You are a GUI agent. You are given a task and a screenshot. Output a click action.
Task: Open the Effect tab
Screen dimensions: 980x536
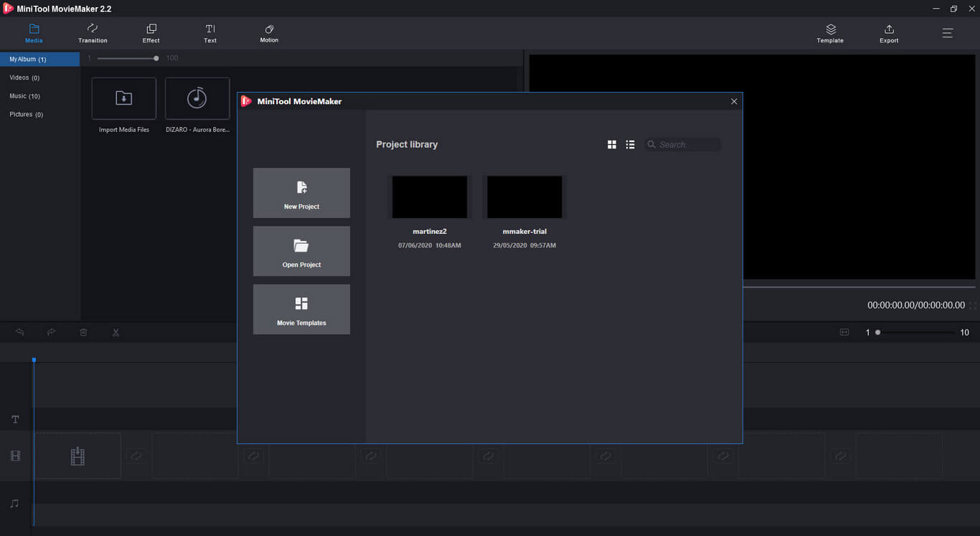151,34
